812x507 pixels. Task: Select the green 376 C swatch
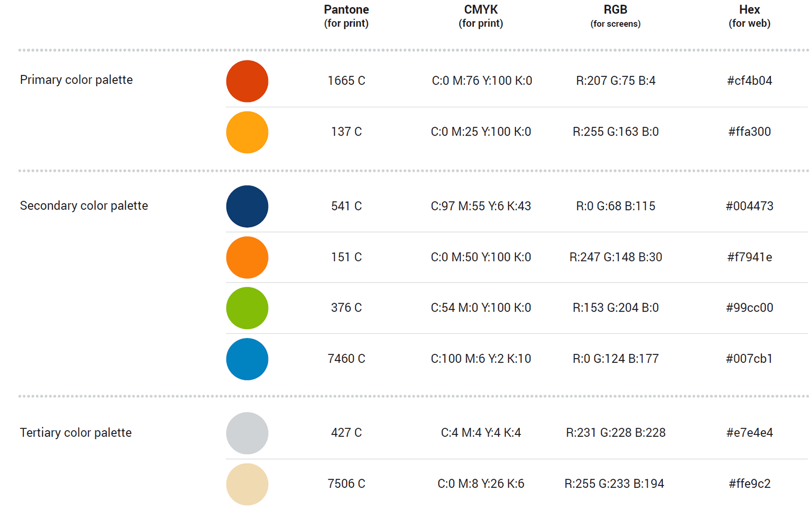pos(247,308)
